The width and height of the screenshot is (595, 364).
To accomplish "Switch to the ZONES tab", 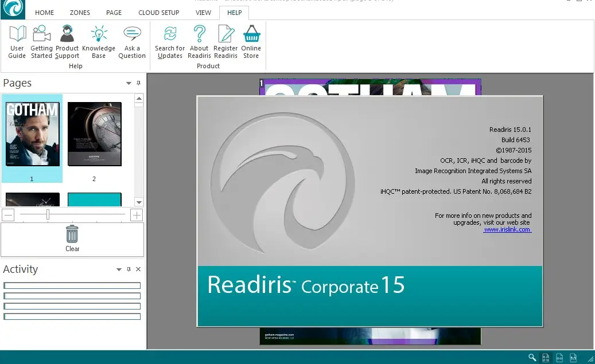I will pyautogui.click(x=80, y=13).
